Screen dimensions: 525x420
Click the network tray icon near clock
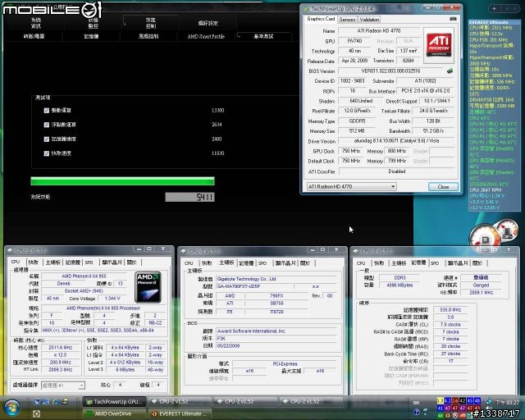489,402
